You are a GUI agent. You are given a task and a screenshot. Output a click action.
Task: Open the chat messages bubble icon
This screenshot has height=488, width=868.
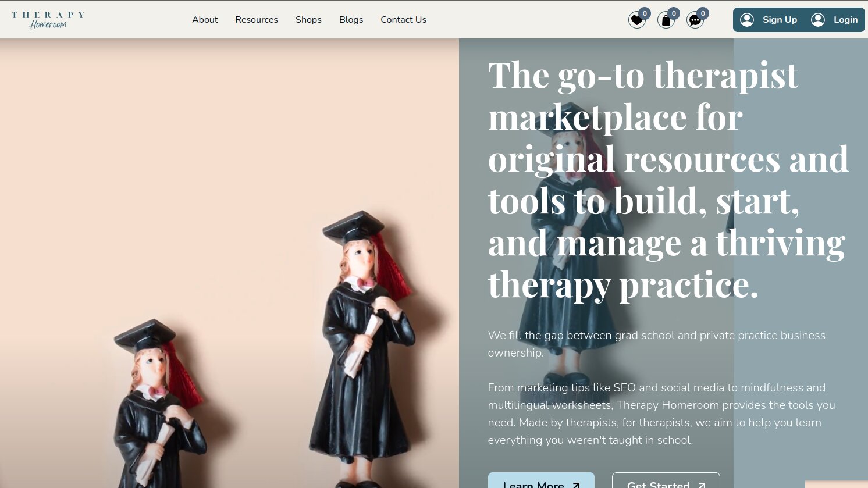[695, 20]
